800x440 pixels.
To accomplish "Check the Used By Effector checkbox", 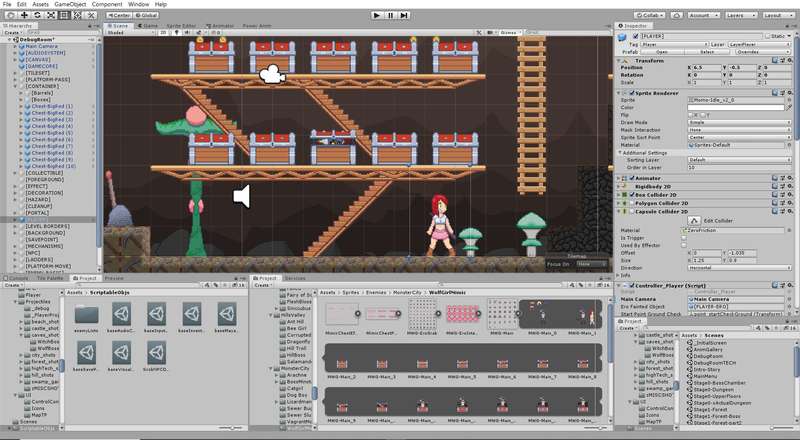I will click(684, 245).
